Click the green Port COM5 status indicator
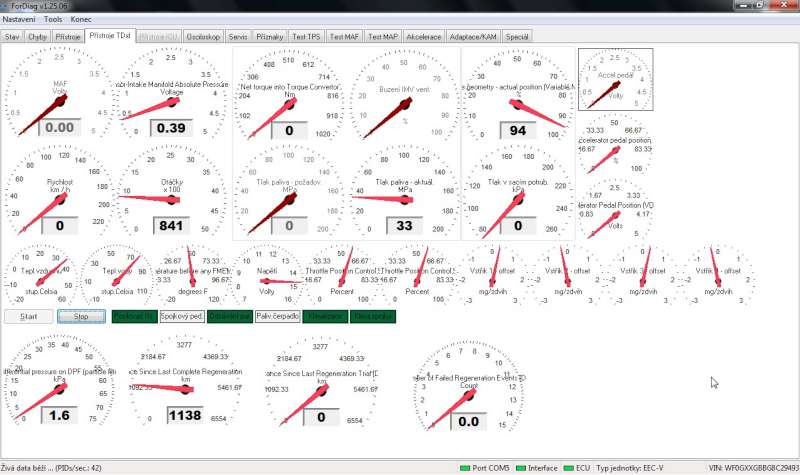 [x=465, y=467]
